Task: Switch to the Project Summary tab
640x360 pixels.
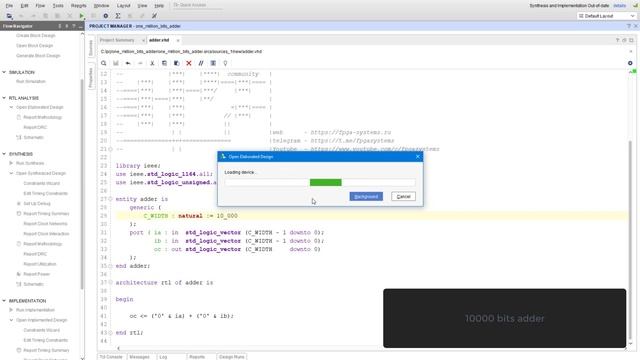Action: [117, 40]
